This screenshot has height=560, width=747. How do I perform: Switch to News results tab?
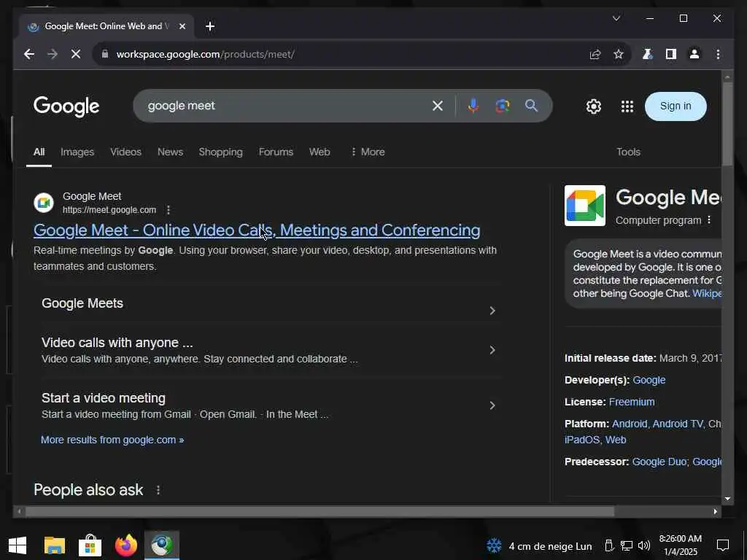pyautogui.click(x=170, y=152)
